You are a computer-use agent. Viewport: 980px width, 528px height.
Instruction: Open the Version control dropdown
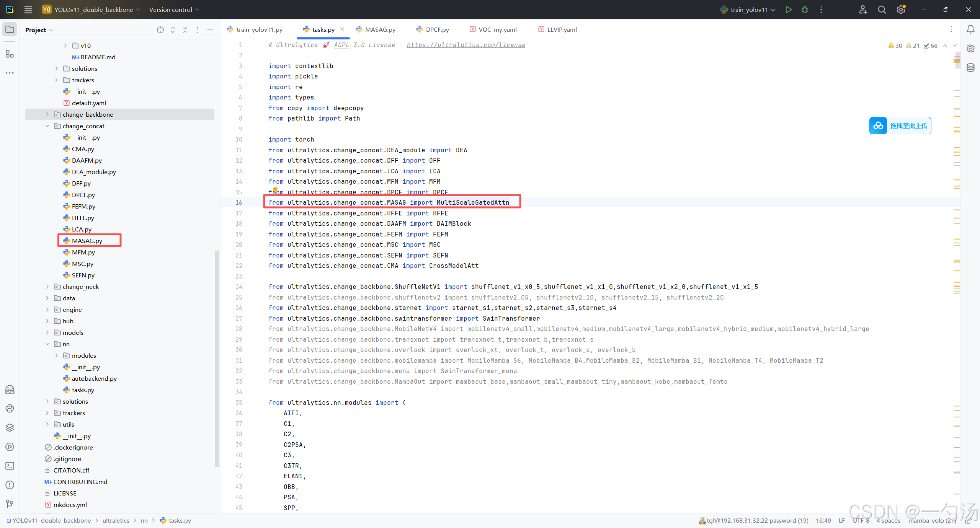174,10
